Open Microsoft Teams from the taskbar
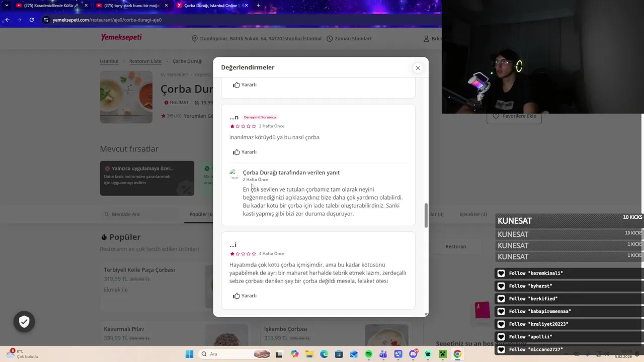This screenshot has width=644, height=362. 383,354
